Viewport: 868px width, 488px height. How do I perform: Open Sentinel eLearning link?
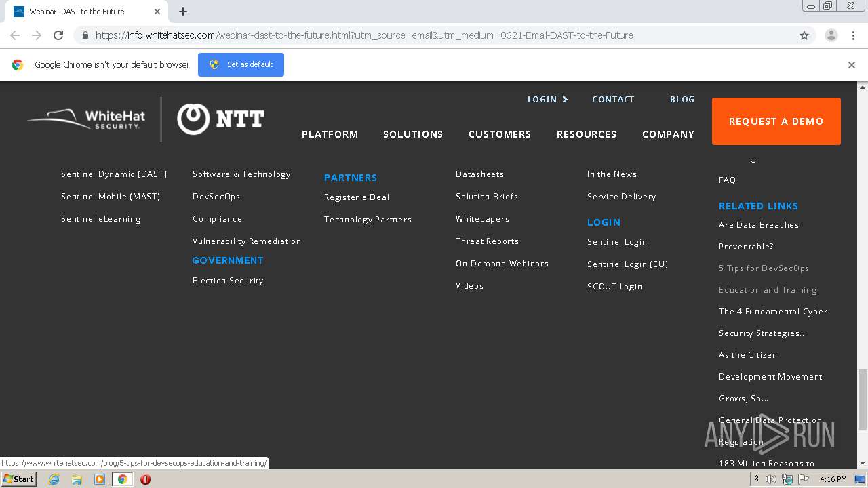101,219
